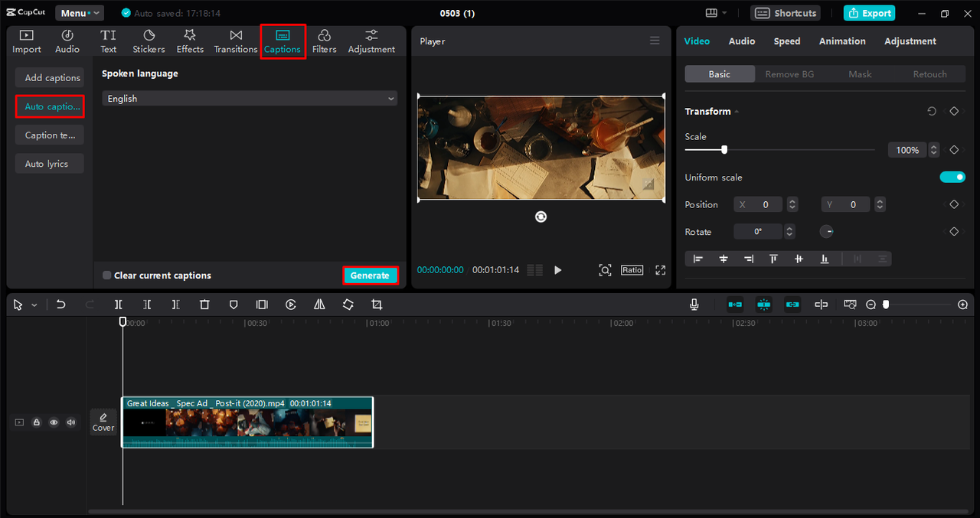Open the Audio library tab in top toolbar

tap(67, 41)
